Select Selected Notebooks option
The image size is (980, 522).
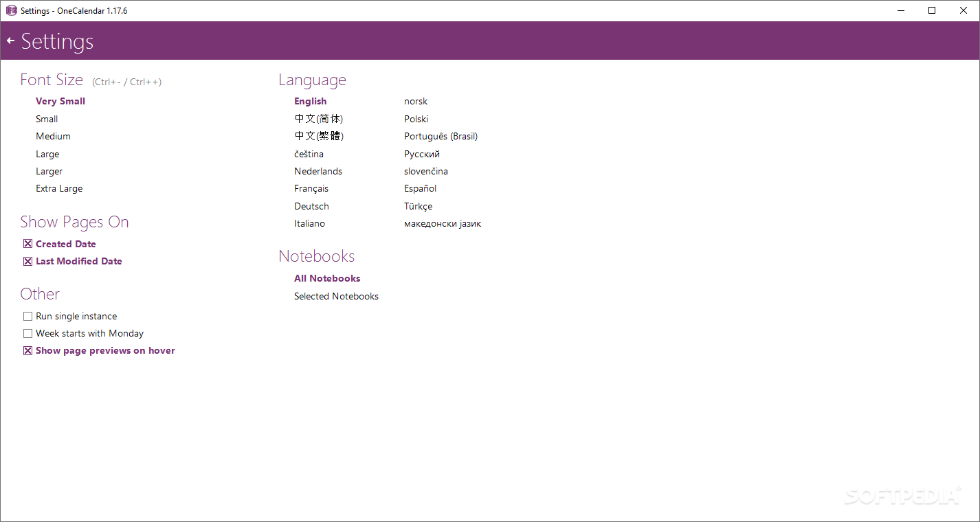(336, 296)
